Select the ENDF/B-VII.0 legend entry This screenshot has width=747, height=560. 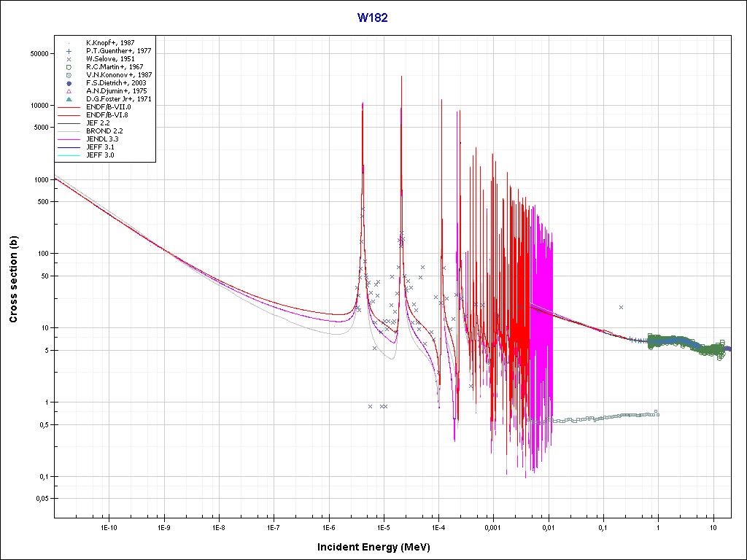point(108,107)
